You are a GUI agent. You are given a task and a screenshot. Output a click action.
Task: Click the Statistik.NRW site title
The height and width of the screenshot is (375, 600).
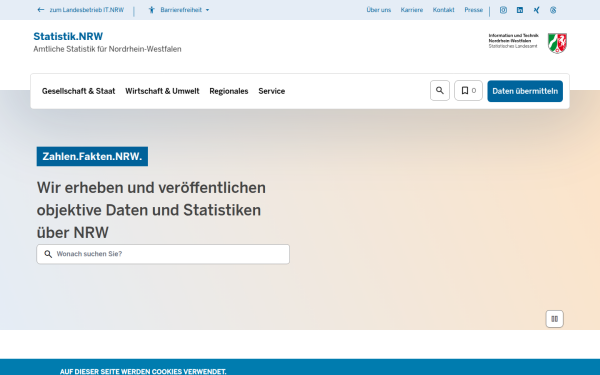click(68, 36)
